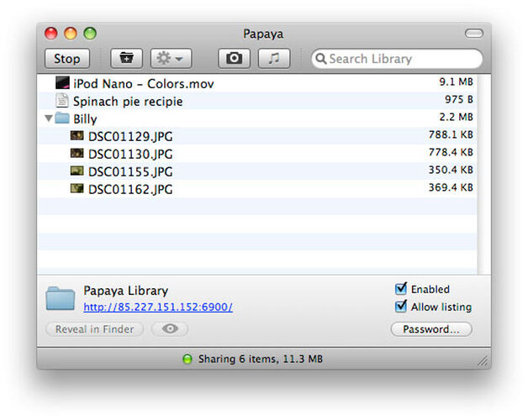Click the toolbar toggle pill button
The height and width of the screenshot is (420, 528).
point(474,34)
